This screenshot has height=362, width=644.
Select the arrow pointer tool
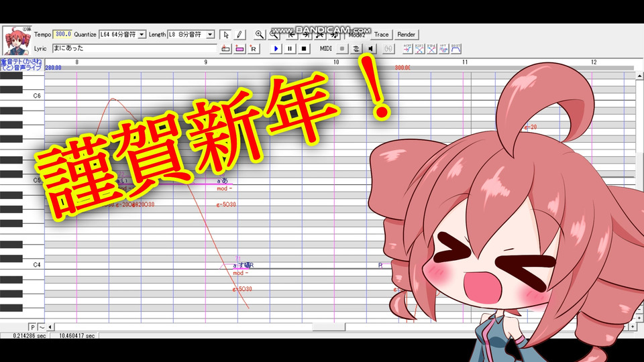[225, 35]
